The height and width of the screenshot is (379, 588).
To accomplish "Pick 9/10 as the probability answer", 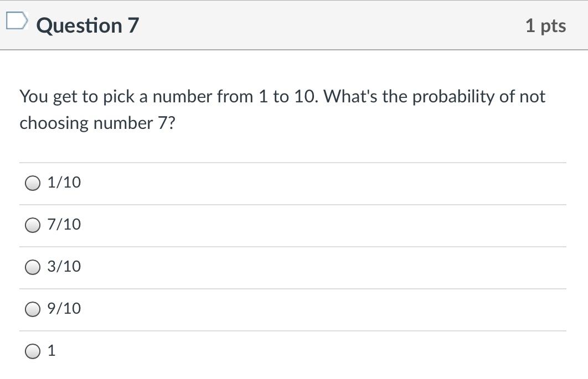I will 33,308.
